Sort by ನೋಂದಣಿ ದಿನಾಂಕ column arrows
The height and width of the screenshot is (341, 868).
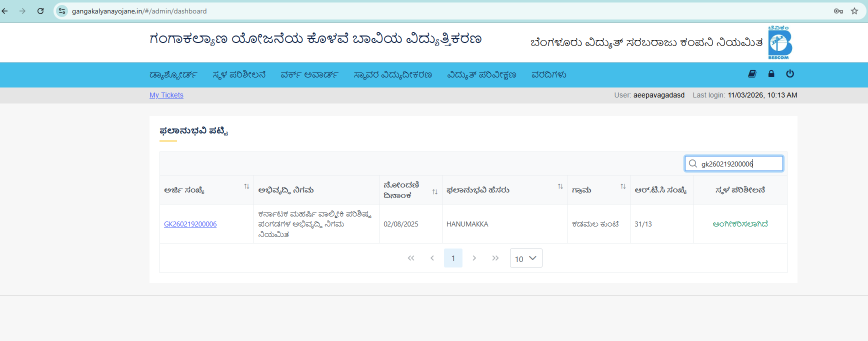click(x=435, y=192)
